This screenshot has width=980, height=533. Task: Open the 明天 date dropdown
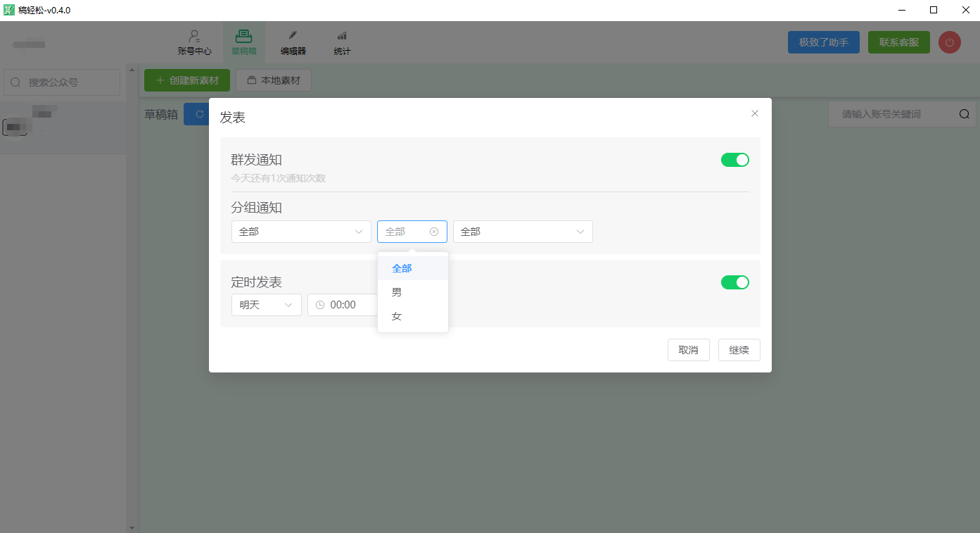pos(266,305)
